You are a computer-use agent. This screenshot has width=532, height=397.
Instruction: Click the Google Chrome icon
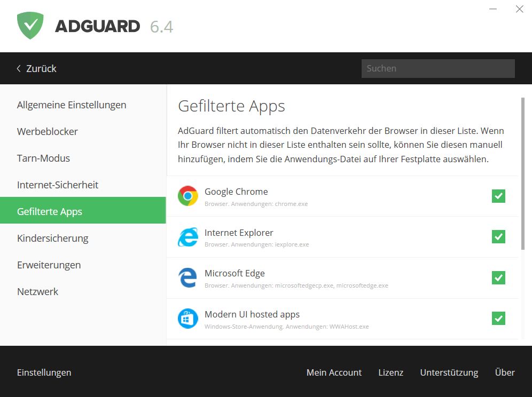click(x=187, y=196)
